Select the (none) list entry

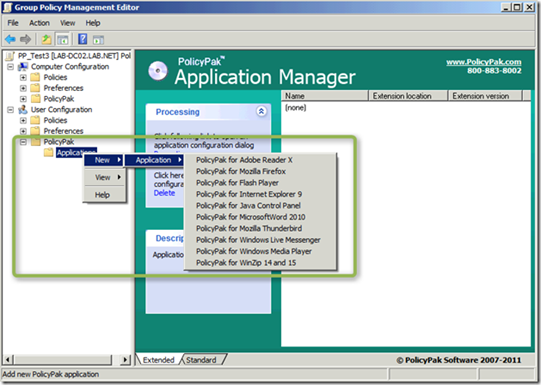pos(295,108)
